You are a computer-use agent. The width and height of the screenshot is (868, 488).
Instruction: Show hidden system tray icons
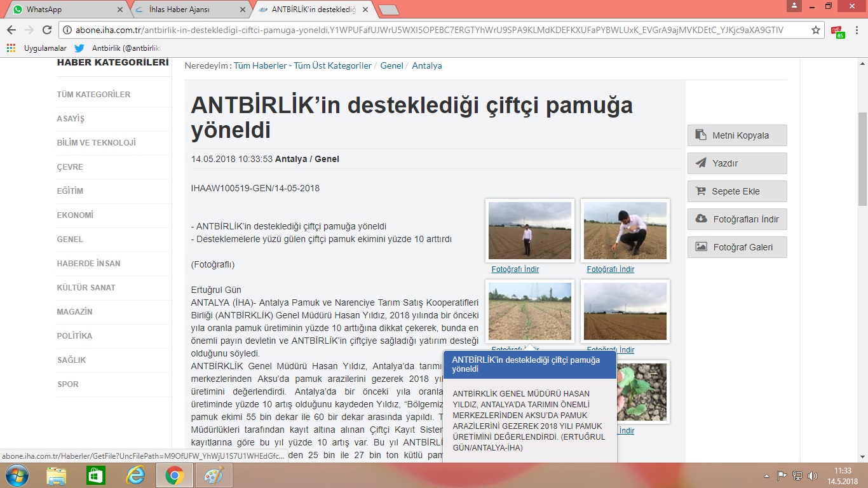tap(767, 475)
